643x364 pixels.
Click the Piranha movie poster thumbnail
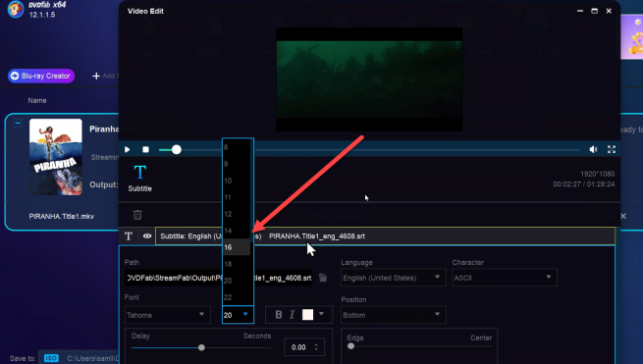coord(55,157)
